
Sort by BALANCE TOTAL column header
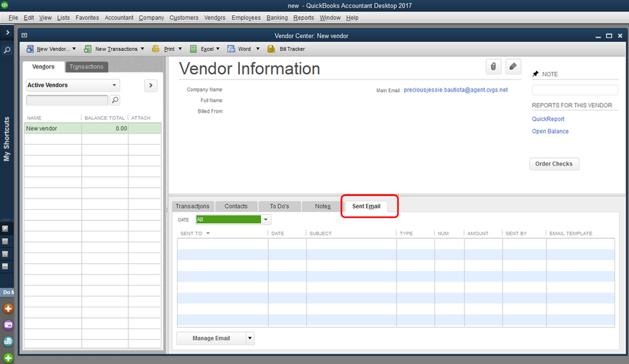[105, 118]
